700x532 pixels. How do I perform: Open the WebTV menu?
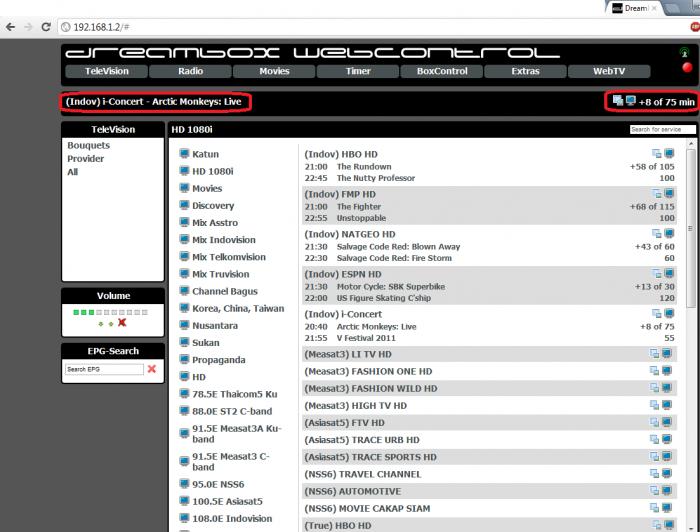[x=609, y=71]
